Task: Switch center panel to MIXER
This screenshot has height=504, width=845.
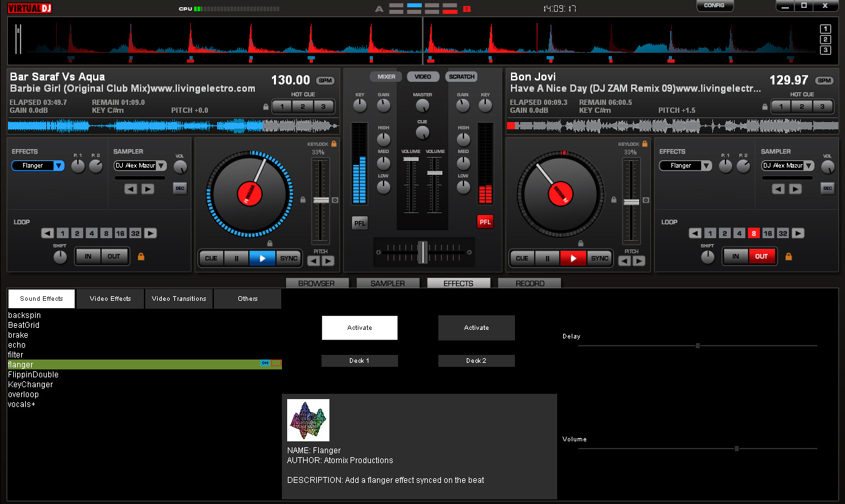Action: pyautogui.click(x=386, y=77)
